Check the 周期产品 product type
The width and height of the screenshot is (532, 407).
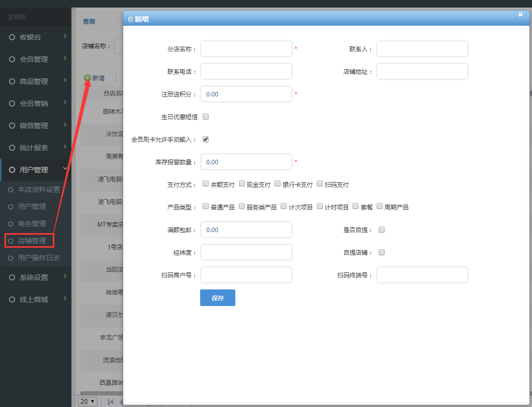click(380, 206)
